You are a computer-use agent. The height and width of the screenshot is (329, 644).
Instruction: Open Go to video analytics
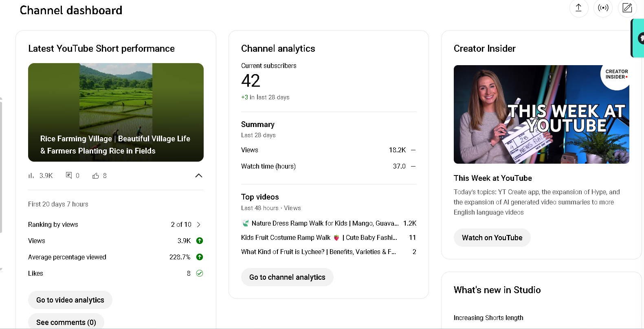click(x=70, y=300)
